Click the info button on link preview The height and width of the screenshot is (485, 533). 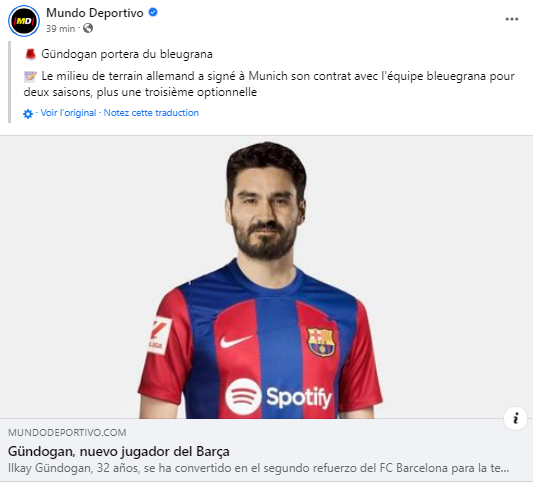point(515,418)
